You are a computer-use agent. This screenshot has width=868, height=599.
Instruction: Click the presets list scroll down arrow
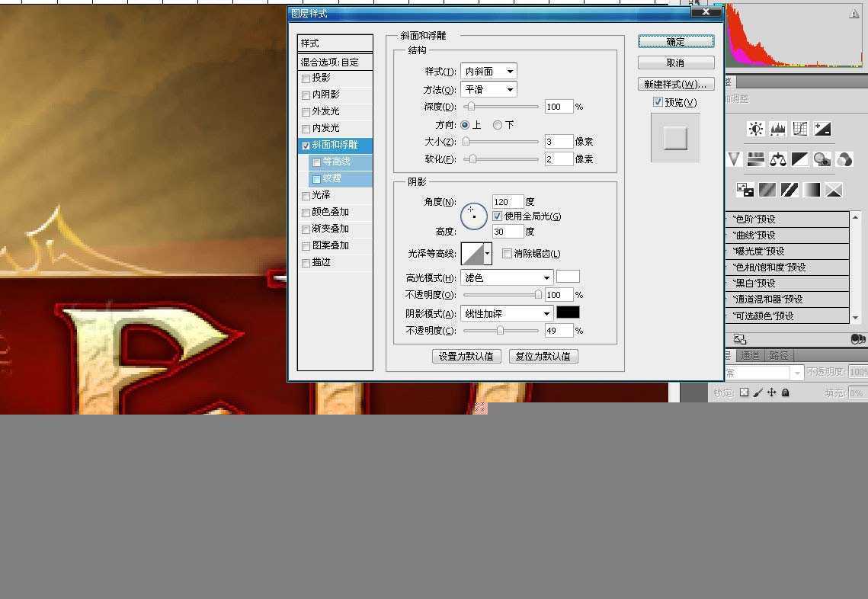click(855, 318)
